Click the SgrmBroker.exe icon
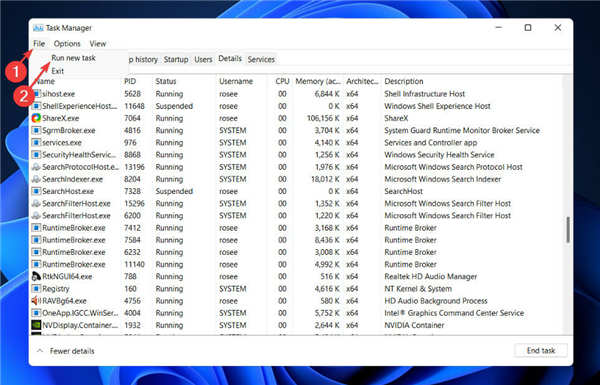Image resolution: width=600 pixels, height=385 pixels. click(x=36, y=131)
